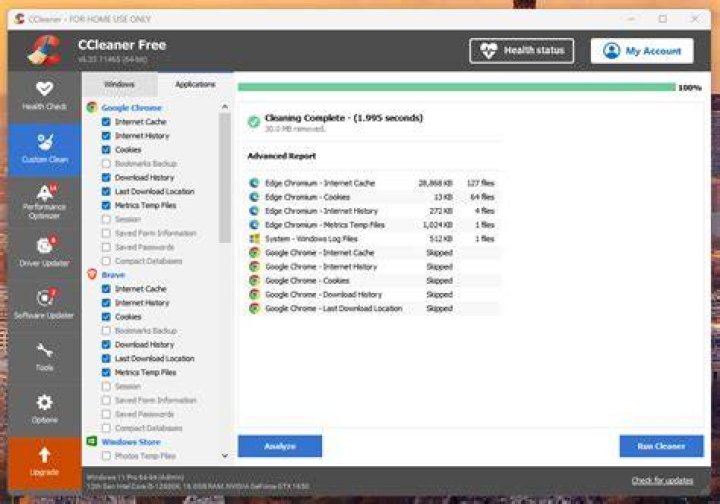The image size is (720, 504).
Task: Click the application list scrollbar thumb
Action: (225, 178)
